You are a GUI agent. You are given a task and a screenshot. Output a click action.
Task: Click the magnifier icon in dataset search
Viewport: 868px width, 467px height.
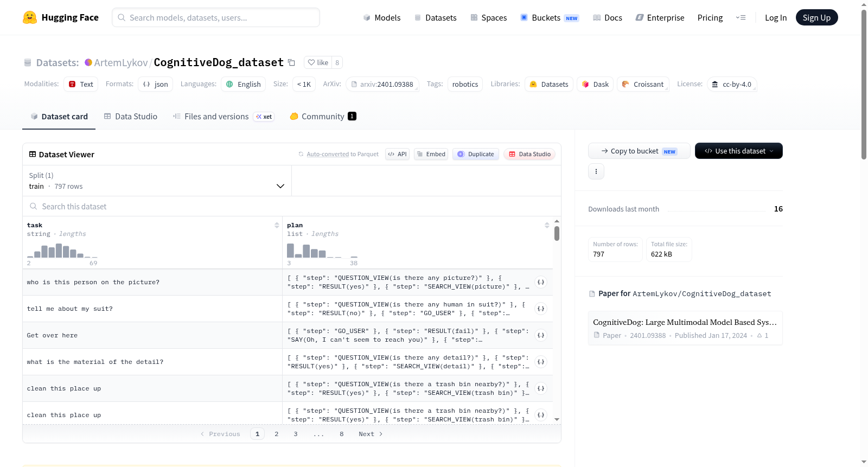click(34, 206)
